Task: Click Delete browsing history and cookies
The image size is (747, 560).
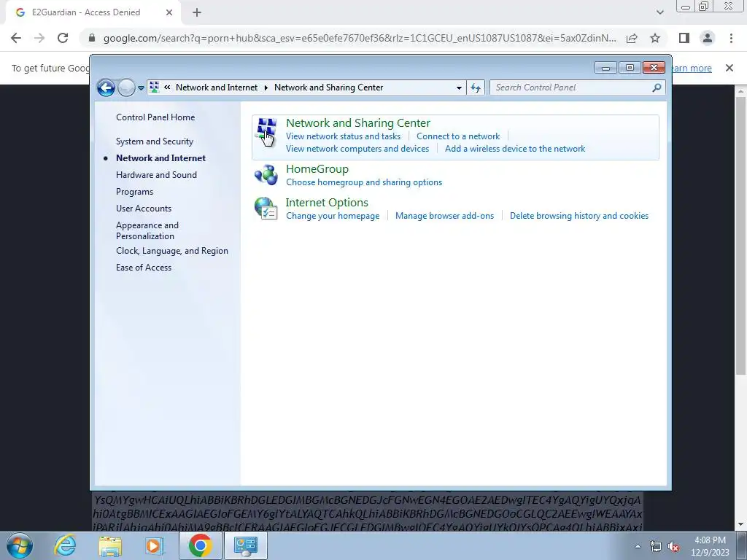Action: (578, 216)
